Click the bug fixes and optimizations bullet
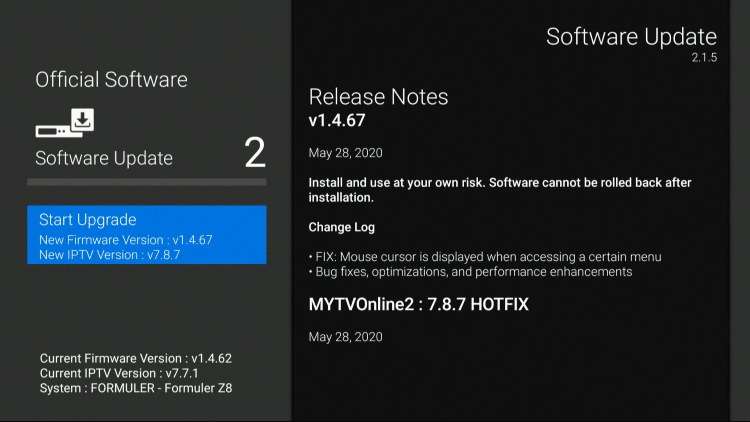750x422 pixels. click(470, 272)
